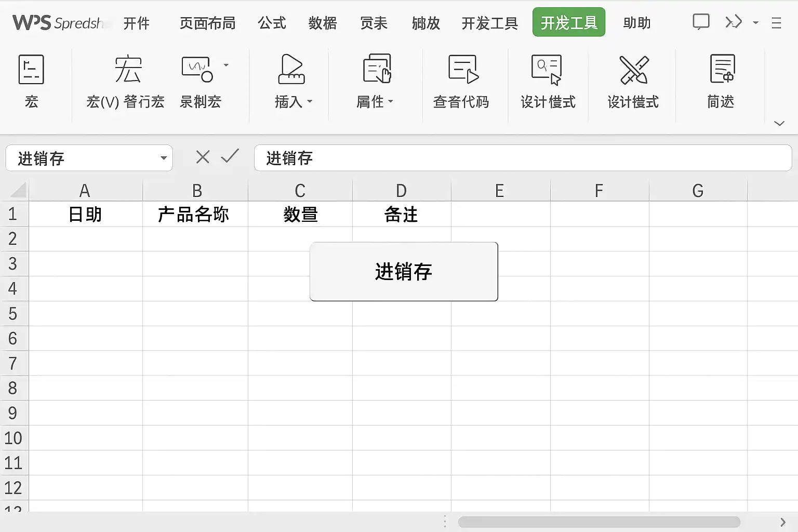
Task: Switch to the 页面布局 tab
Action: tap(207, 23)
